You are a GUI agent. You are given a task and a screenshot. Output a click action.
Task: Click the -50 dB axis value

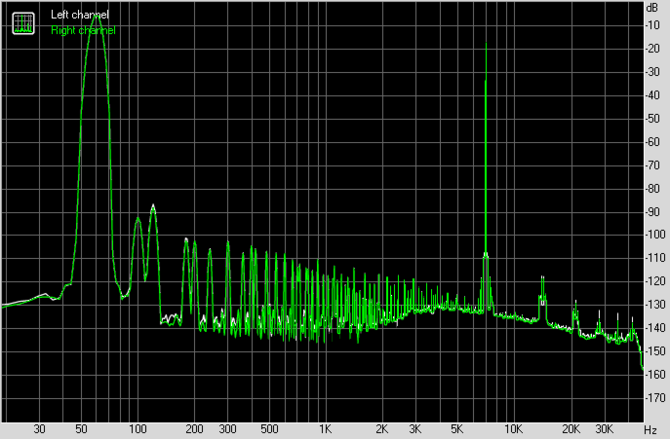(x=654, y=118)
